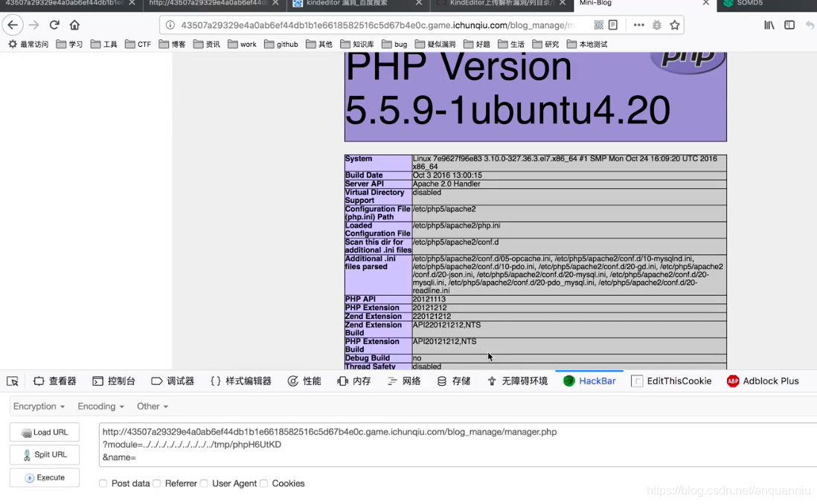817x504 pixels.
Task: Activate the element picker in devtools
Action: [x=13, y=381]
